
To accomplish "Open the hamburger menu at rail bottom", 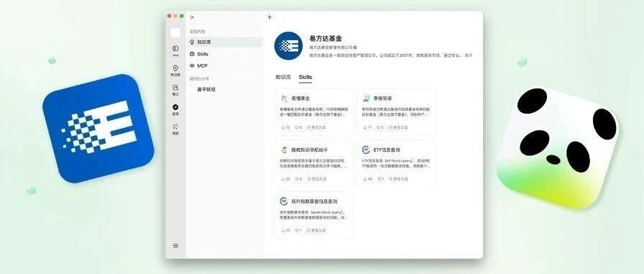I will click(x=175, y=246).
